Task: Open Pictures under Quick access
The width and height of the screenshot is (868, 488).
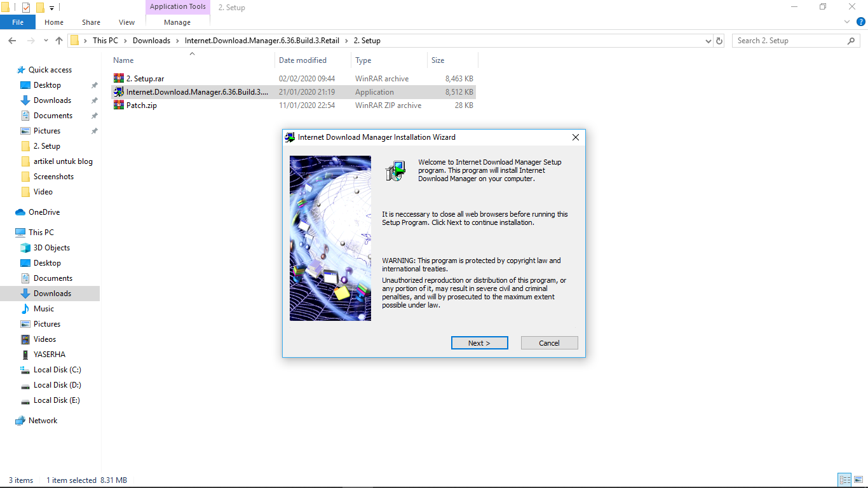Action: click(x=47, y=131)
